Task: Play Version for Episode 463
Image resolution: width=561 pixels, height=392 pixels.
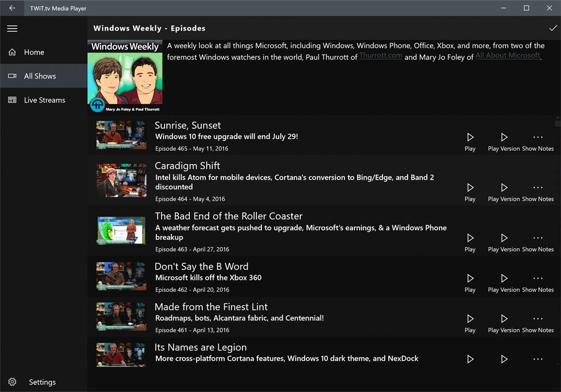Action: 504,242
